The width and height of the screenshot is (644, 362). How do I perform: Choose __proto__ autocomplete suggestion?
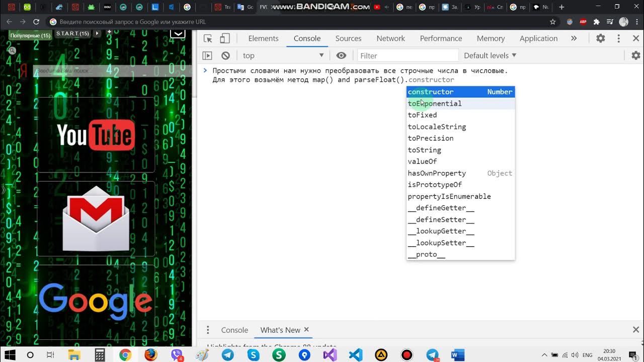(x=460, y=254)
